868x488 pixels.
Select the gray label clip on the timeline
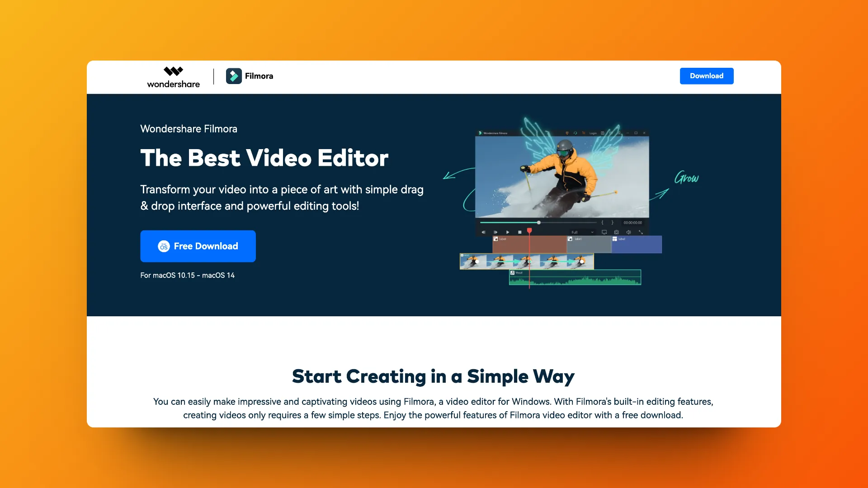click(x=589, y=244)
